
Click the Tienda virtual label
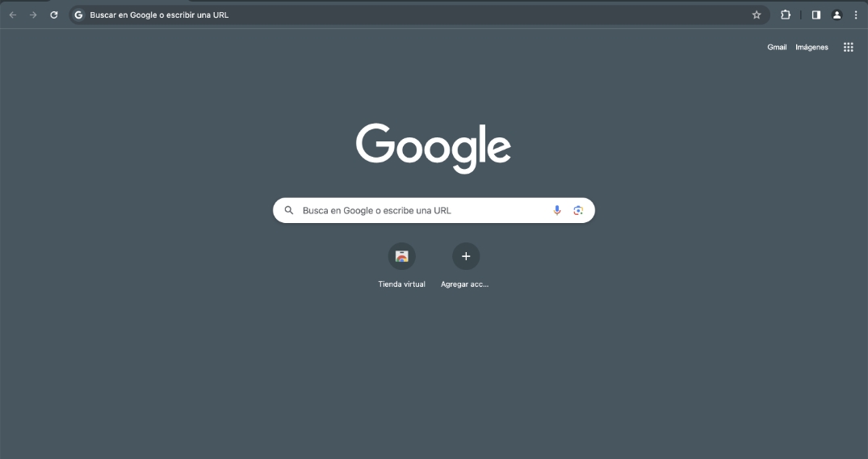click(x=401, y=284)
